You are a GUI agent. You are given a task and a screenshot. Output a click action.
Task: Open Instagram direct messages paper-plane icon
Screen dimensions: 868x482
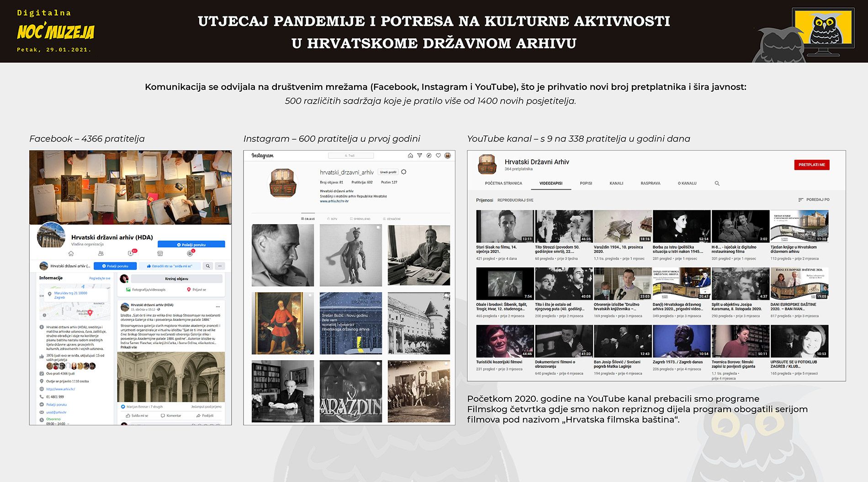point(419,156)
